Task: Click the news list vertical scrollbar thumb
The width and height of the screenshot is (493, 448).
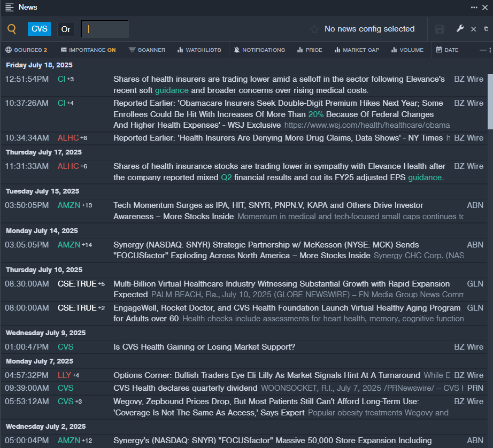Action: point(490,102)
